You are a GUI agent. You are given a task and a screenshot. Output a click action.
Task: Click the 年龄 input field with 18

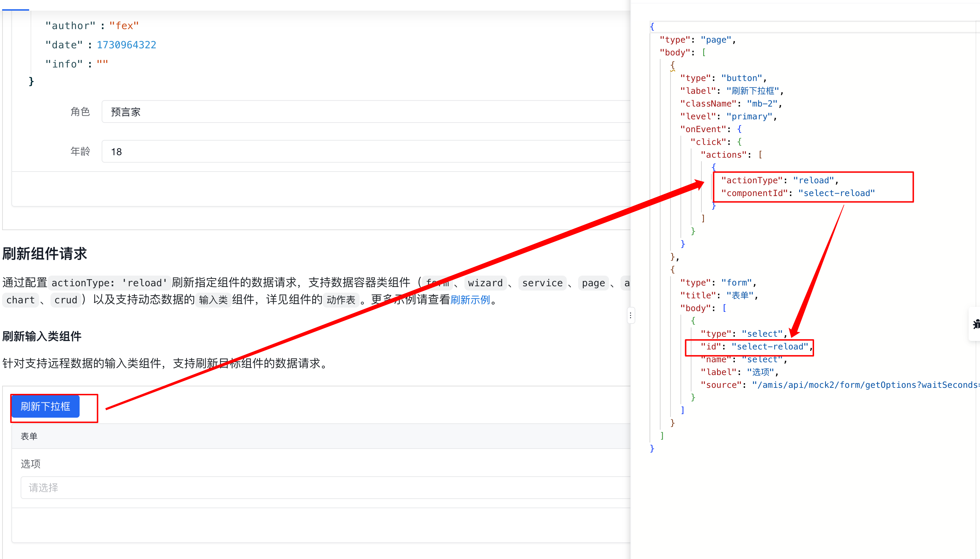(x=366, y=151)
